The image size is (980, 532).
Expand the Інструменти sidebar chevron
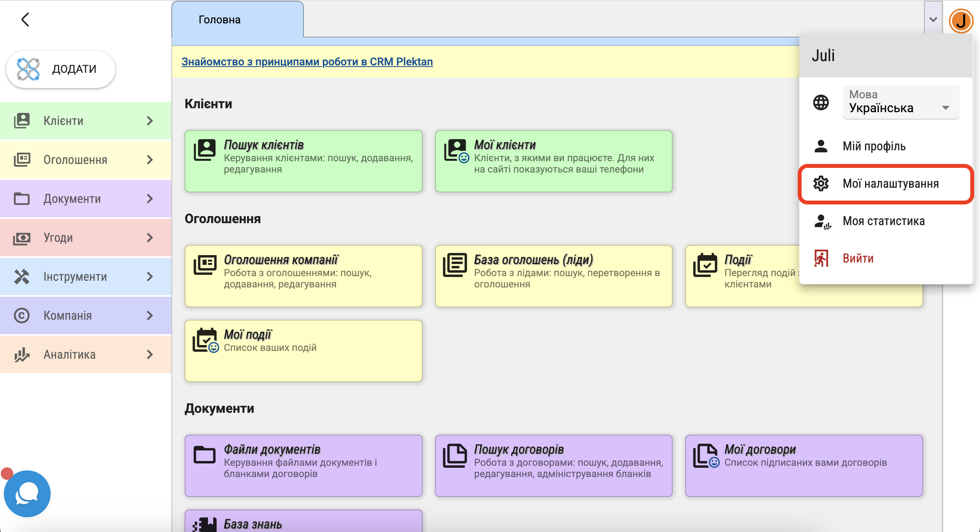(150, 277)
